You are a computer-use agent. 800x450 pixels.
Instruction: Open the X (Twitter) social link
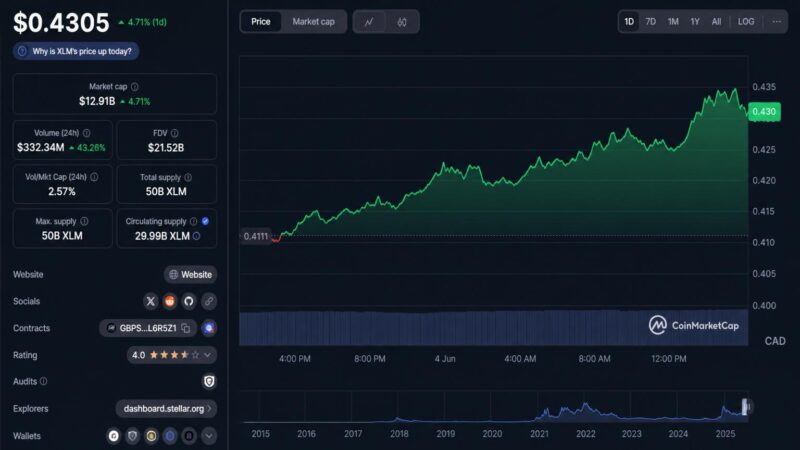pos(151,301)
